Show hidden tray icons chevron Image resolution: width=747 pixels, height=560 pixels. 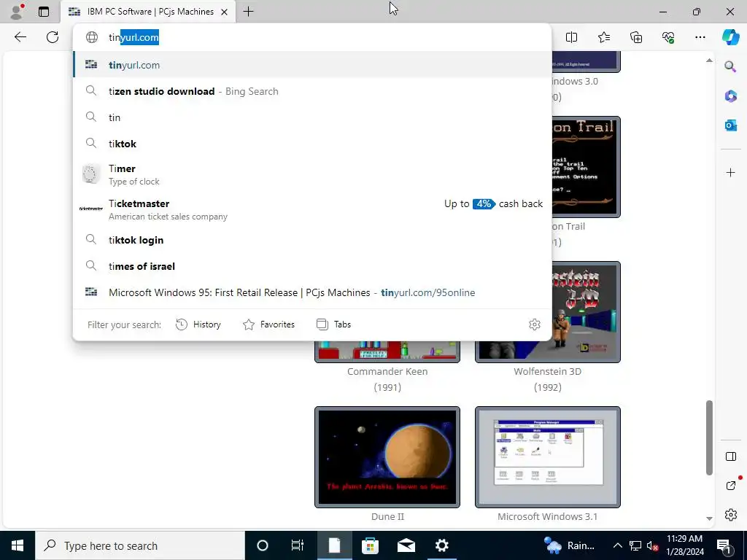pos(617,545)
